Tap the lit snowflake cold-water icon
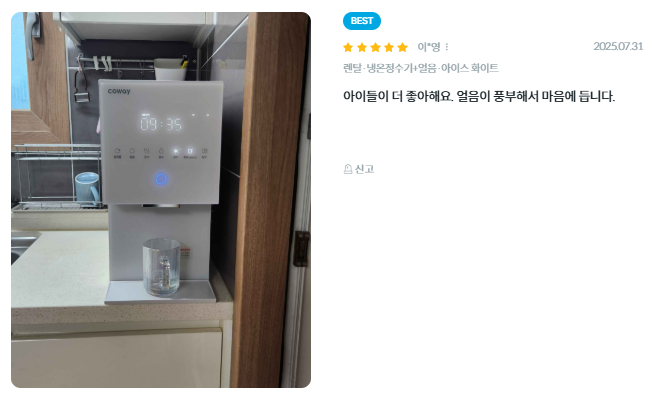This screenshot has height=403, width=654. (x=176, y=151)
